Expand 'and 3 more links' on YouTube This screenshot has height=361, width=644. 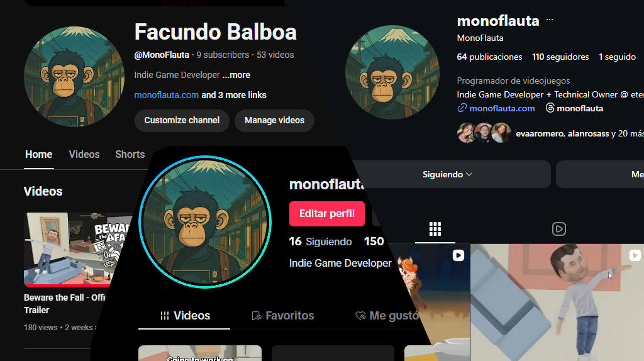(x=234, y=95)
